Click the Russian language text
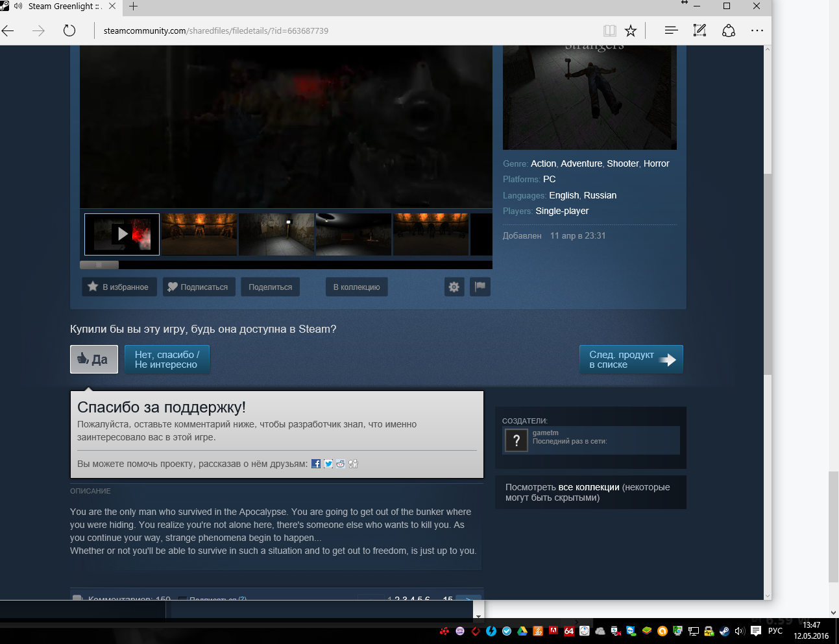Image resolution: width=839 pixels, height=644 pixels. click(x=600, y=195)
